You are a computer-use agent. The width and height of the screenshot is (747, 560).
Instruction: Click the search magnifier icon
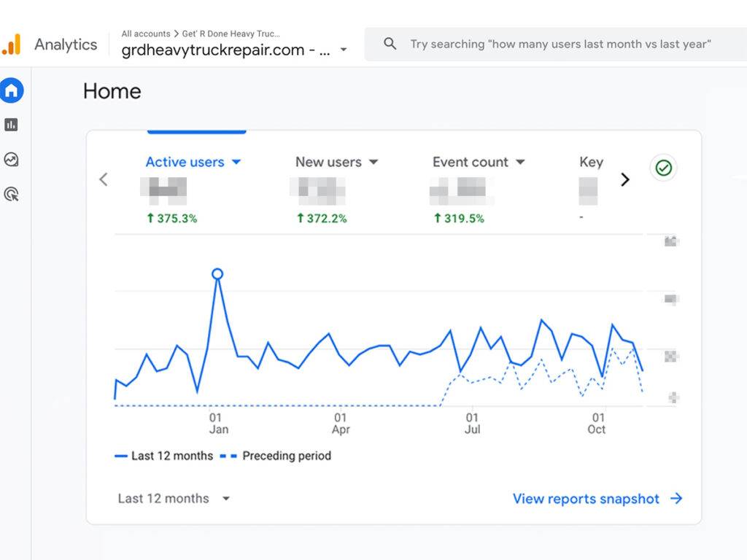point(390,44)
